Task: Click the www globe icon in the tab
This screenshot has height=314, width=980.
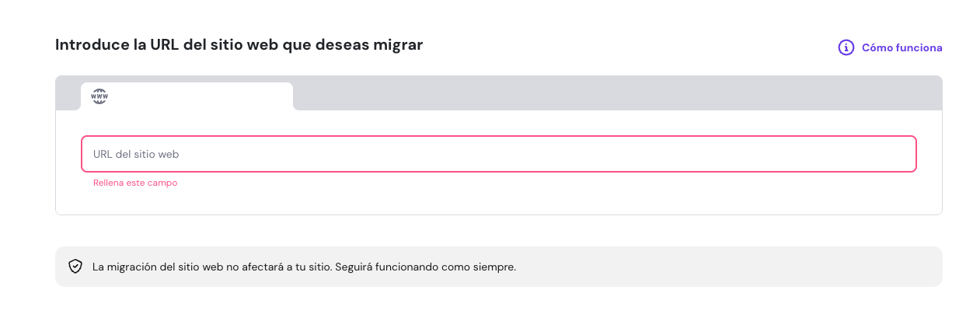Action: pos(99,96)
